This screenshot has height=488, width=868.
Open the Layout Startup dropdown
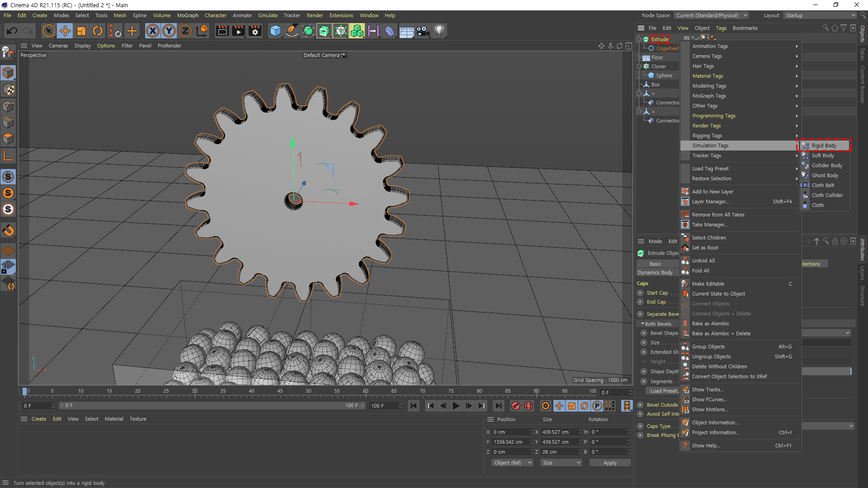pyautogui.click(x=820, y=15)
